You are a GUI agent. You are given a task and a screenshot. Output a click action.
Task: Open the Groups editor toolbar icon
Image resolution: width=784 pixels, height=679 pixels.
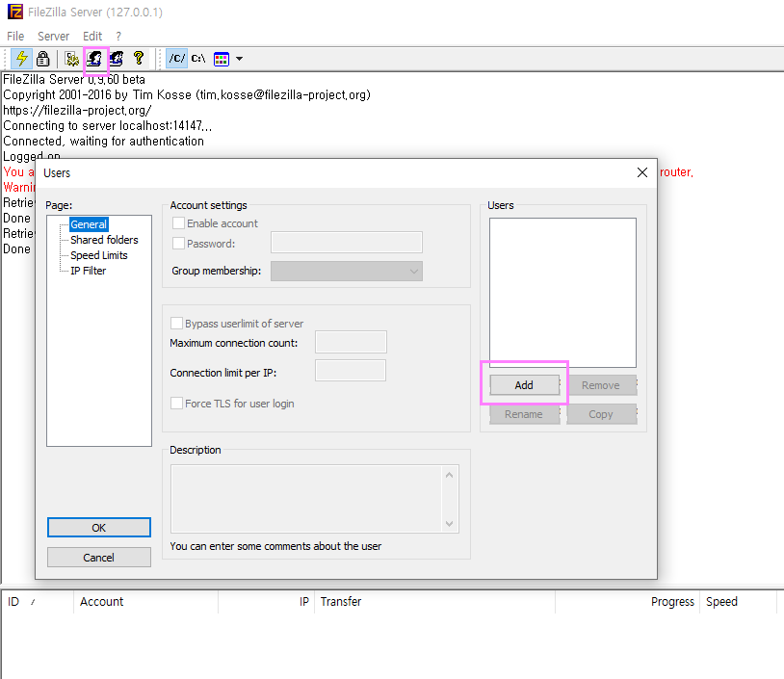point(117,59)
